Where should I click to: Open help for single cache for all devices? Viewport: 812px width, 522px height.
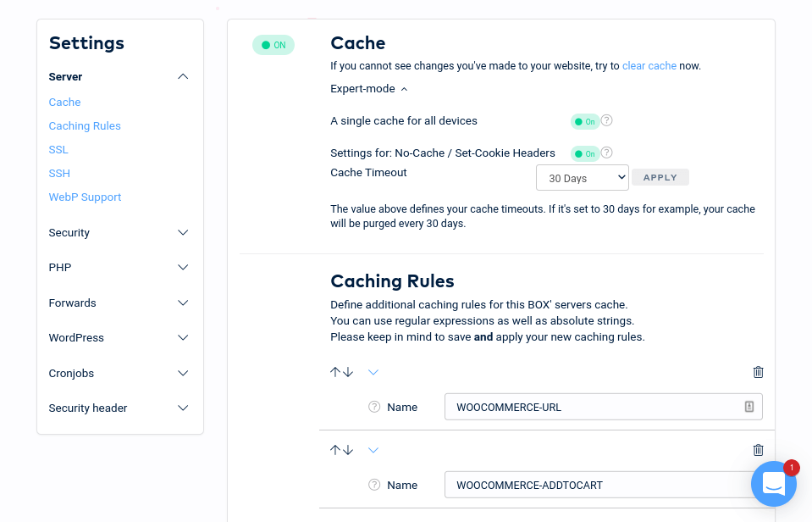pos(607,121)
